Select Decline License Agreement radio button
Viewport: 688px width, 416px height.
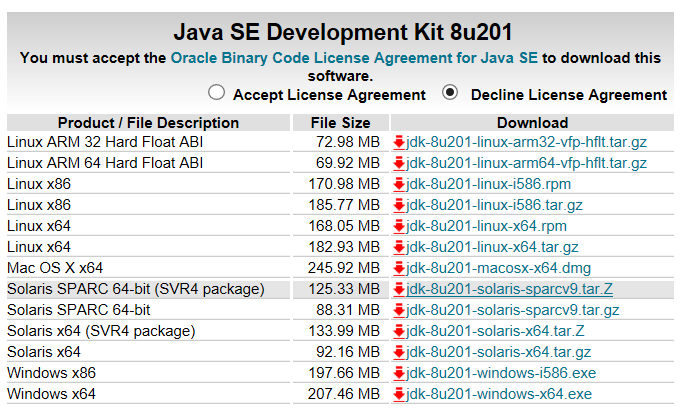(x=450, y=93)
